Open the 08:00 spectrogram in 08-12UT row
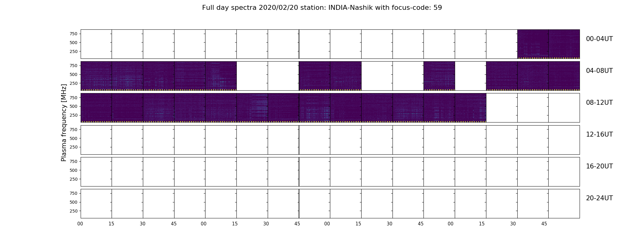Screen dimensions: 644x245 (x=96, y=108)
